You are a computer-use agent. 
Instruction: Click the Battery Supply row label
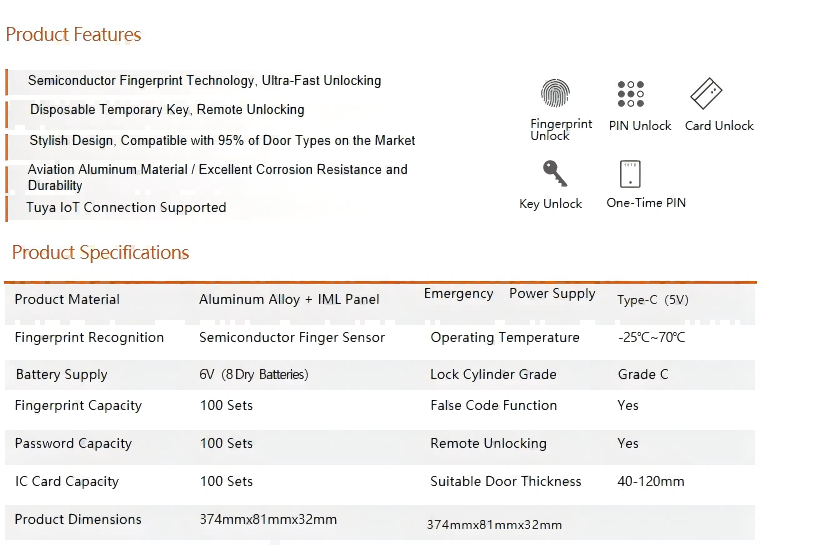click(x=61, y=375)
